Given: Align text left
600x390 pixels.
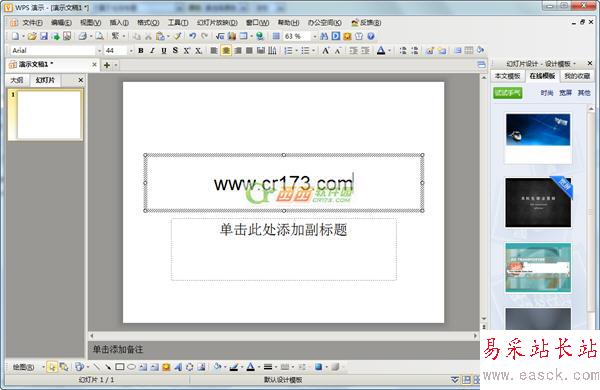Looking at the screenshot, I should click(x=214, y=51).
